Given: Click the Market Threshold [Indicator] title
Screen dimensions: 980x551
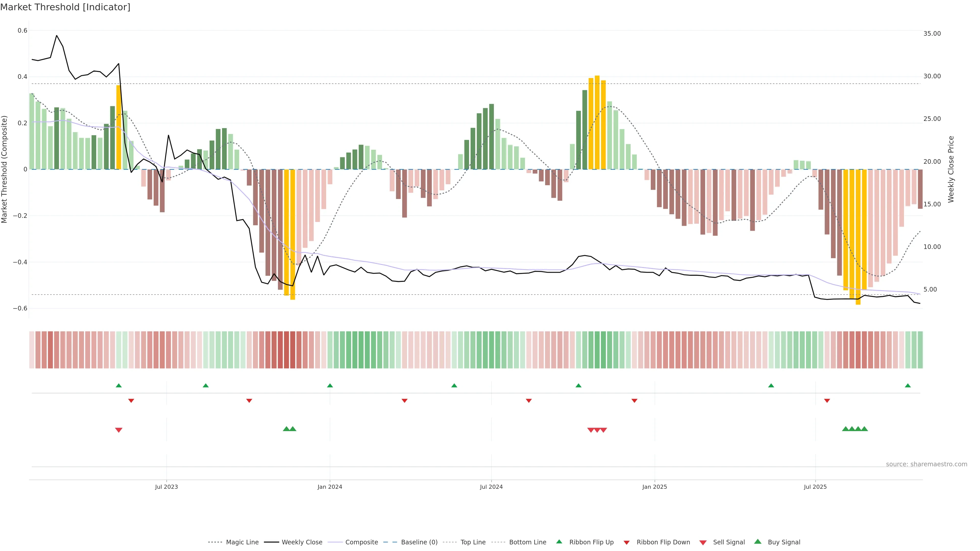Looking at the screenshot, I should point(65,7).
